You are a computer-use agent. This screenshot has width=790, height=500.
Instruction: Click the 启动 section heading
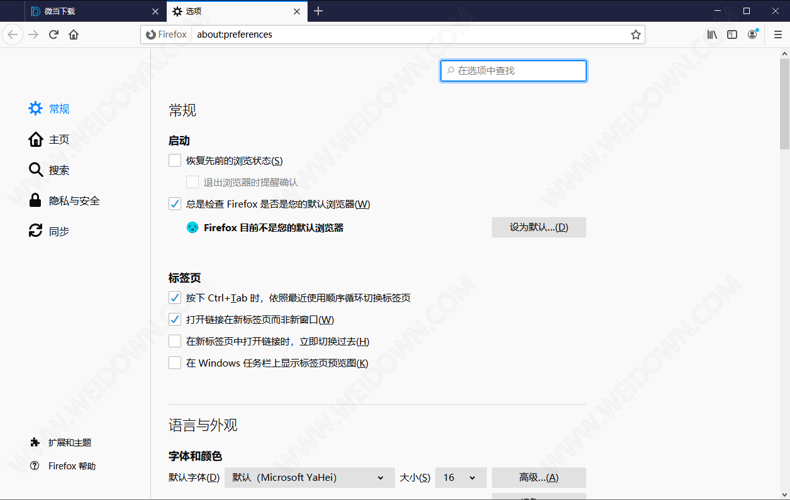[x=179, y=141]
